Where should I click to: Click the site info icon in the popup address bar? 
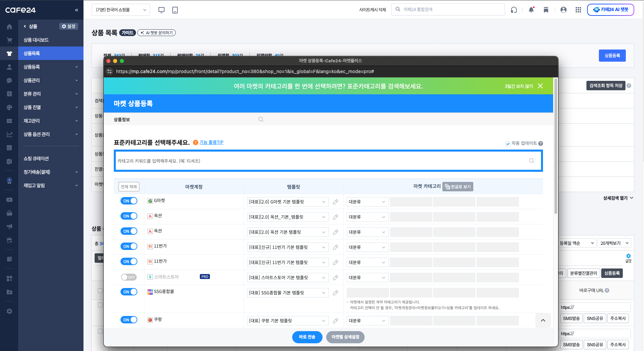[x=109, y=71]
